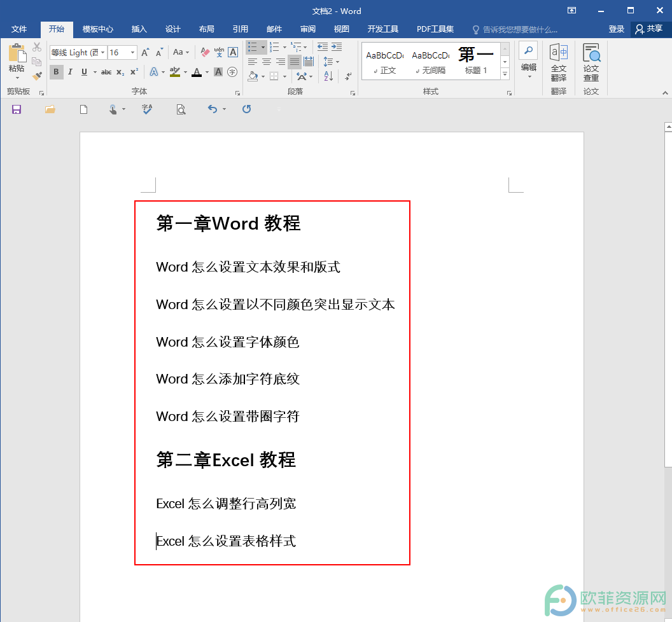
Task: Increase the paragraph indent
Action: point(337,46)
